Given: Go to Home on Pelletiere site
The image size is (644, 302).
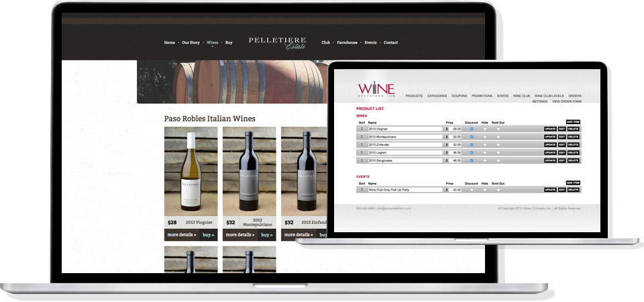Looking at the screenshot, I should point(170,42).
